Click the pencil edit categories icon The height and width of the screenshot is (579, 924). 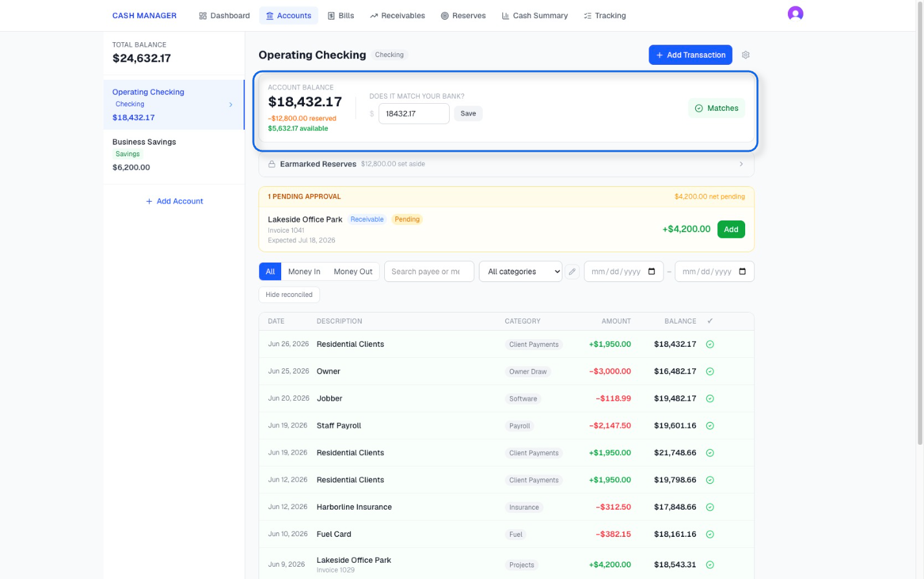(x=572, y=272)
